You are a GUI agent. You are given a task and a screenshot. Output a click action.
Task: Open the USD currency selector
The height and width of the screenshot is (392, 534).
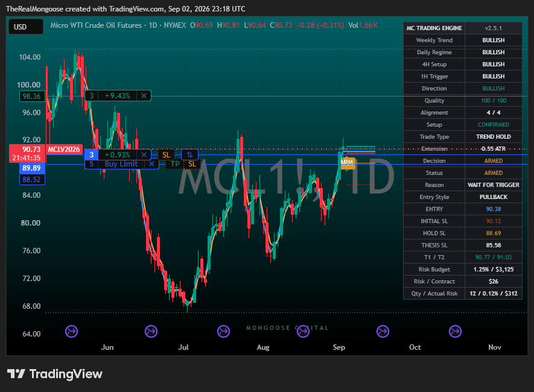coord(26,27)
